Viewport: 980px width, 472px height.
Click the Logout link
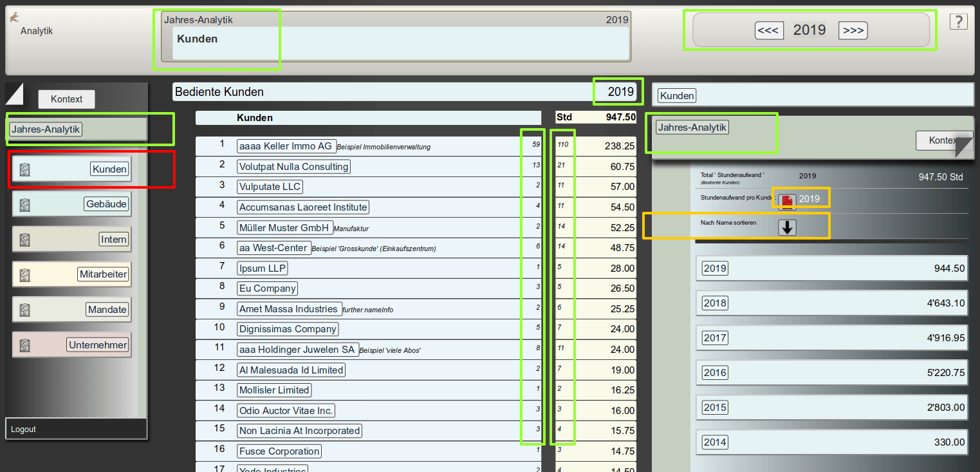coord(23,430)
